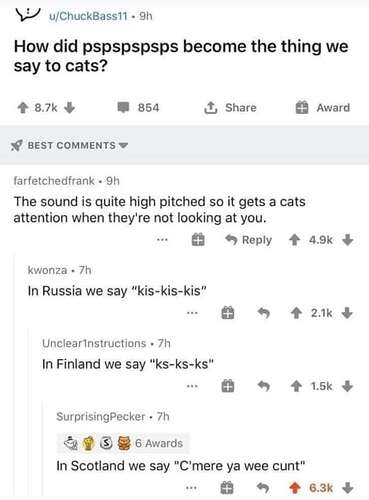Reply to kwonza's comment arrow icon
Screen dimensions: 369x500
[x=264, y=313]
